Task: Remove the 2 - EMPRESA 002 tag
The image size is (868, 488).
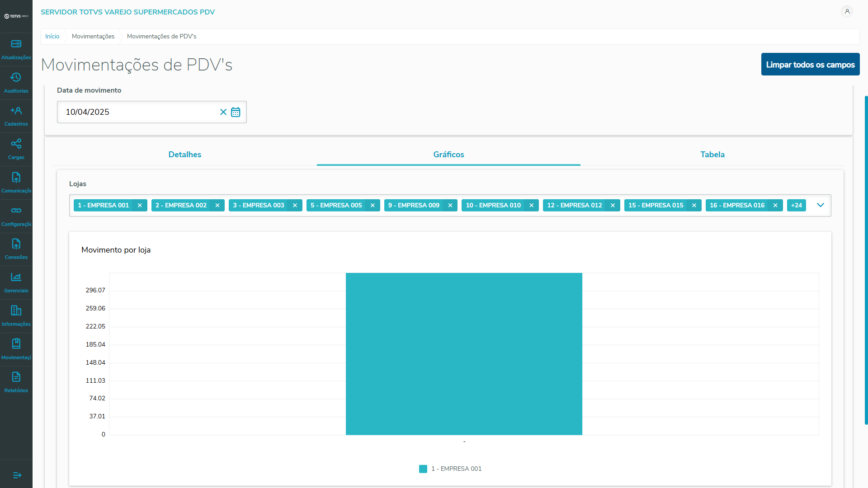Action: [x=217, y=206]
